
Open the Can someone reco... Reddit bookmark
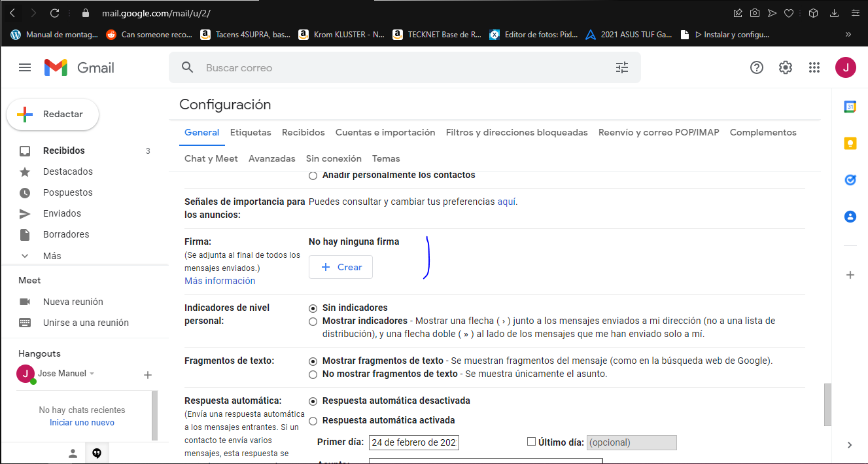click(x=149, y=35)
